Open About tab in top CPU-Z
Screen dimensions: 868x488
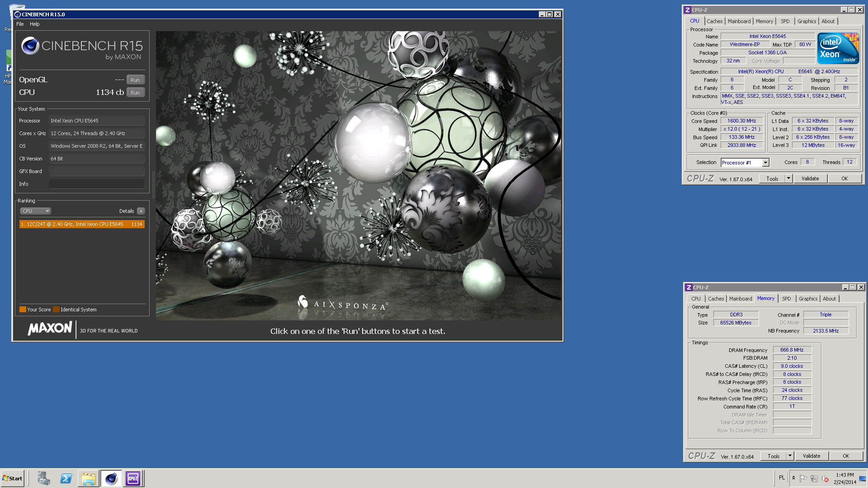pyautogui.click(x=828, y=21)
